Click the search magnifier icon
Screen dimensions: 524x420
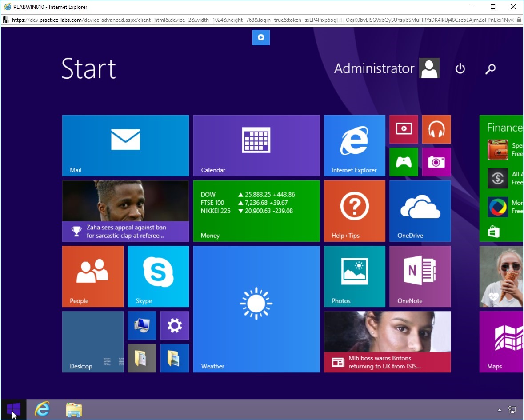490,69
